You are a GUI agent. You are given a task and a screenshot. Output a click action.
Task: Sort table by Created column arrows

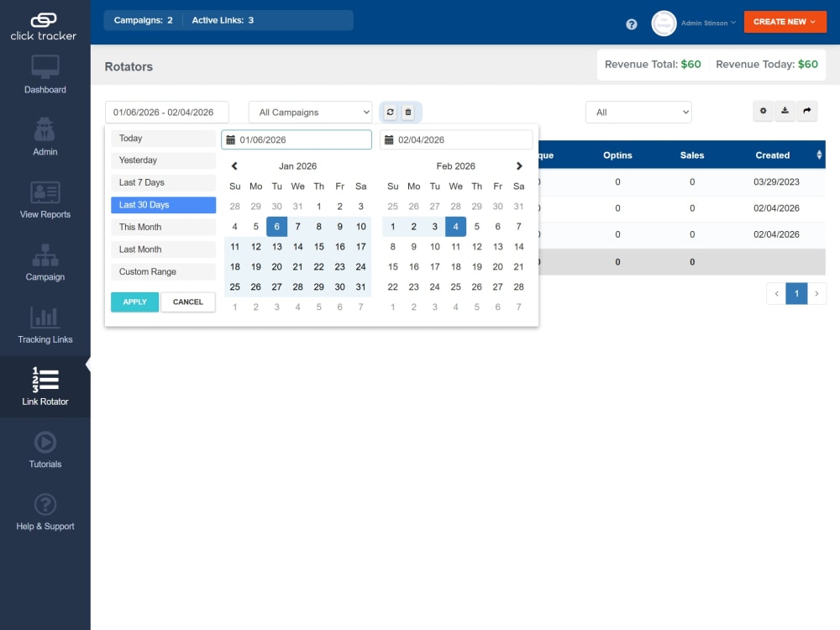click(x=819, y=155)
